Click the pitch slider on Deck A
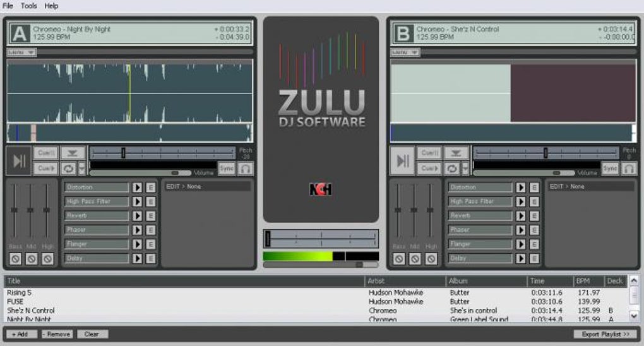 click(163, 153)
